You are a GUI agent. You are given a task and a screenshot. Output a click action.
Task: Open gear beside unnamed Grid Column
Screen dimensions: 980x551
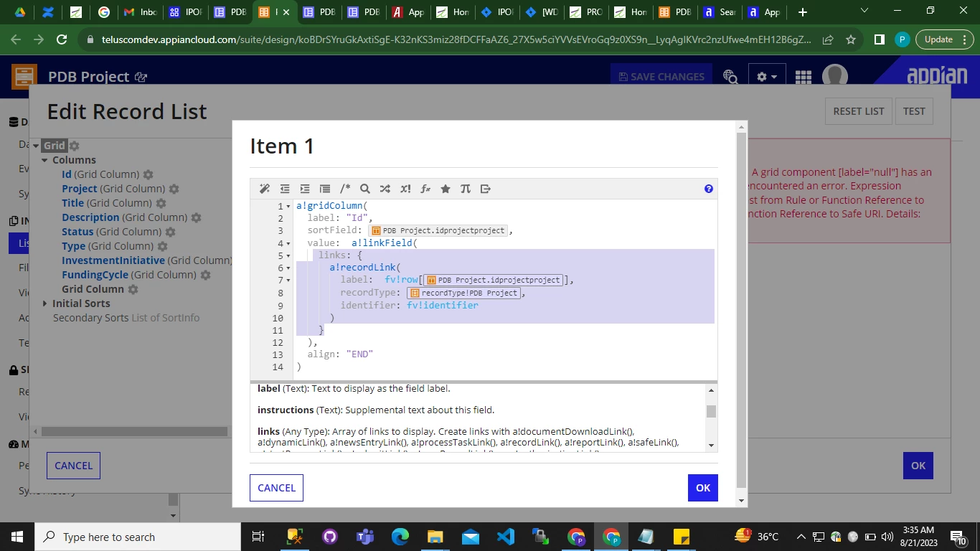coord(132,289)
